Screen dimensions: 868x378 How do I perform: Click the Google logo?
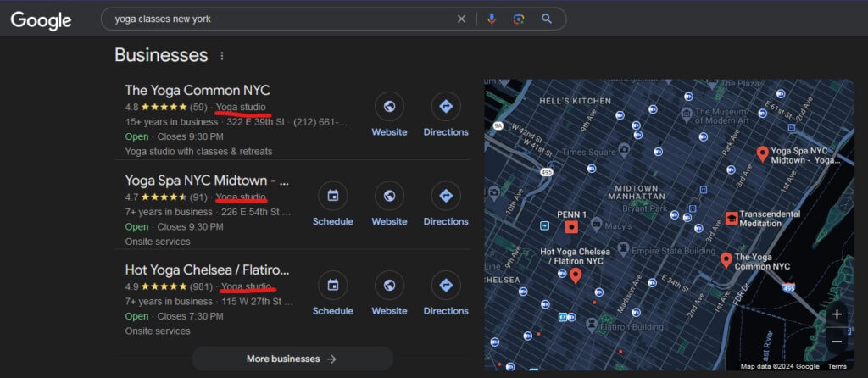tap(41, 20)
